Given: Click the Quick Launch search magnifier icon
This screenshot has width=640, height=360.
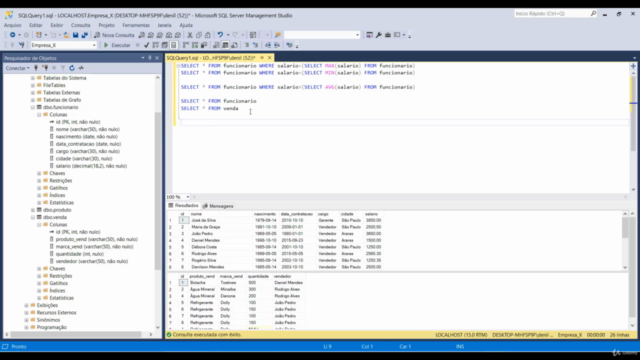Looking at the screenshot, I should pyautogui.click(x=593, y=13).
